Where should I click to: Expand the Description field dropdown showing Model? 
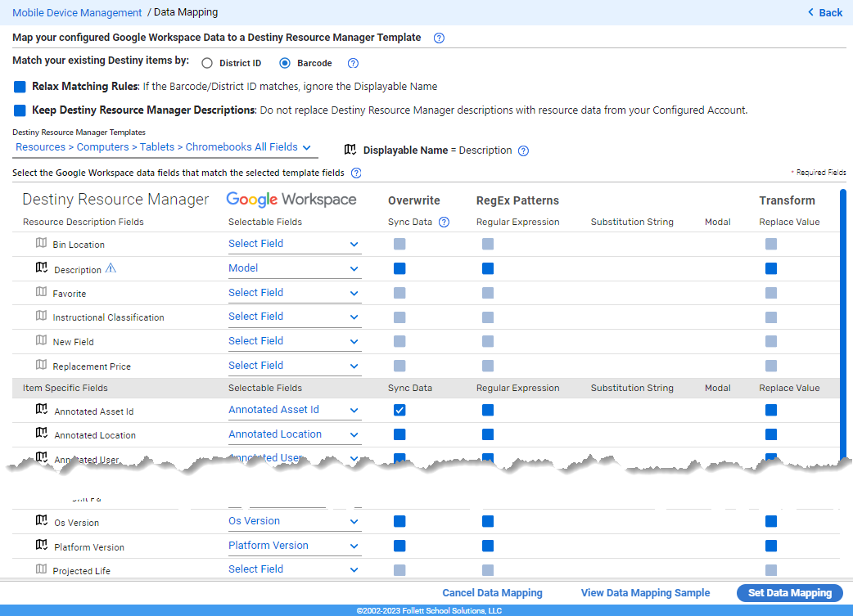coord(293,268)
